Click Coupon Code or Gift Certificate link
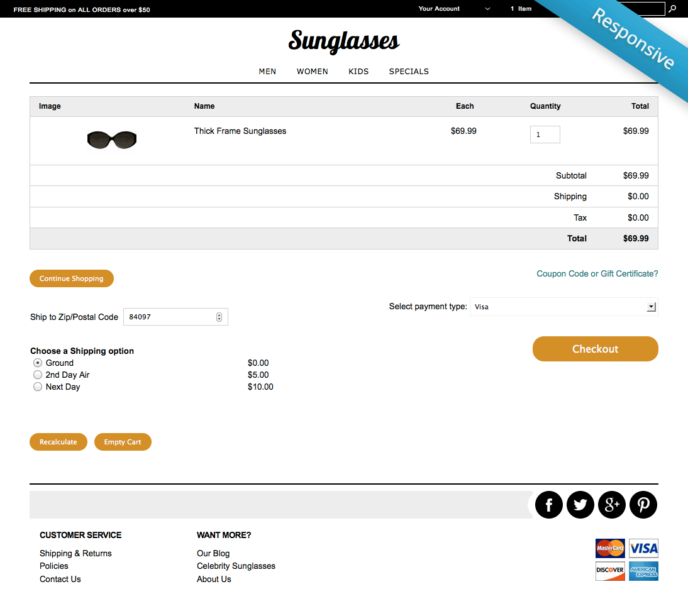The width and height of the screenshot is (688, 616). point(597,273)
